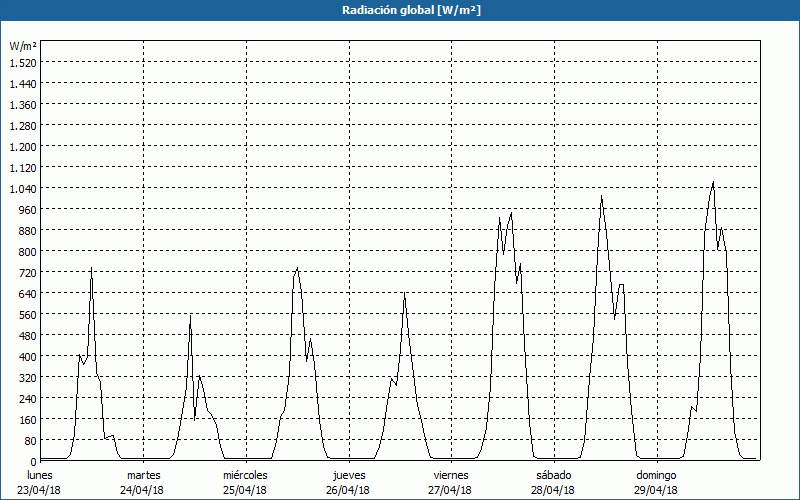
Task: Select the miércoles 25/04/18 date label
Action: 245,482
